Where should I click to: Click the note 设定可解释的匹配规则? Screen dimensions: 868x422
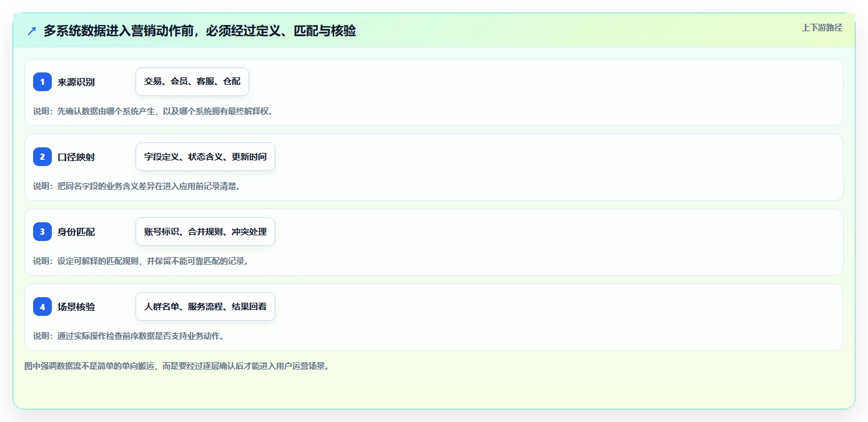coord(141,261)
